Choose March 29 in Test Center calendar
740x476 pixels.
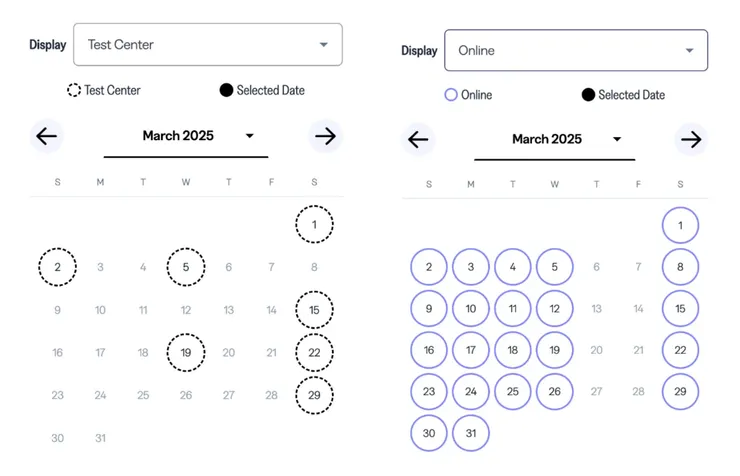(x=314, y=395)
